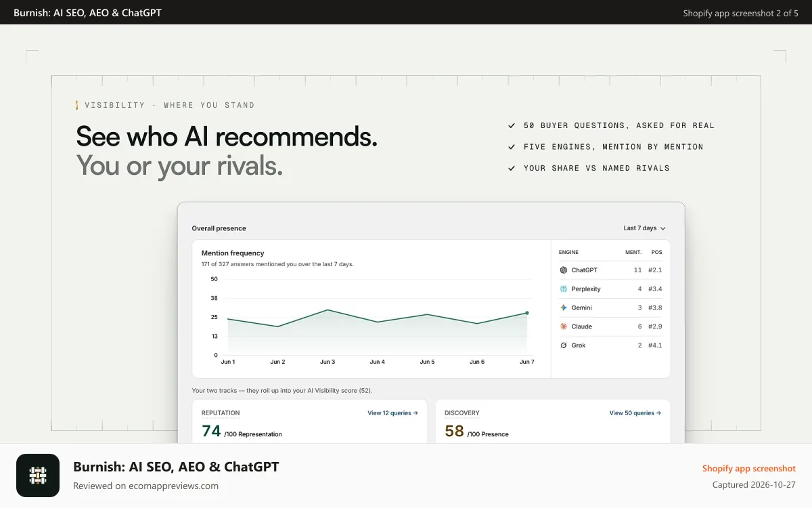This screenshot has height=508, width=812.
Task: Click the Claude engine icon
Action: tap(564, 326)
